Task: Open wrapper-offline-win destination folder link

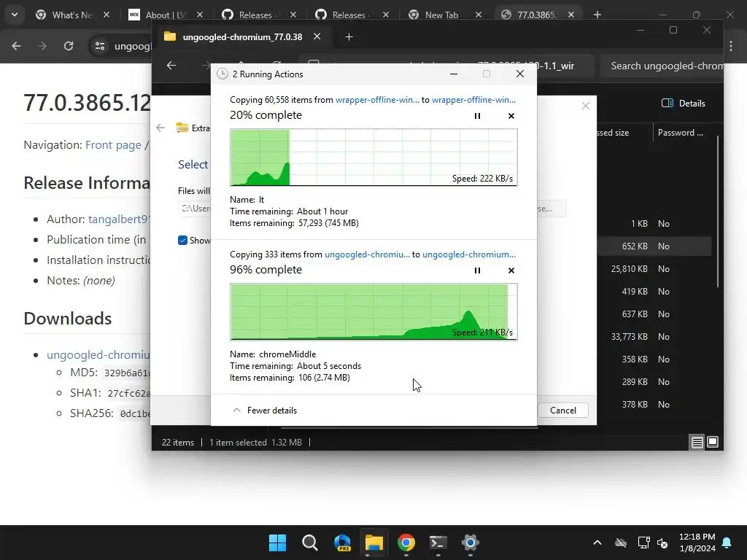Action: pos(473,99)
